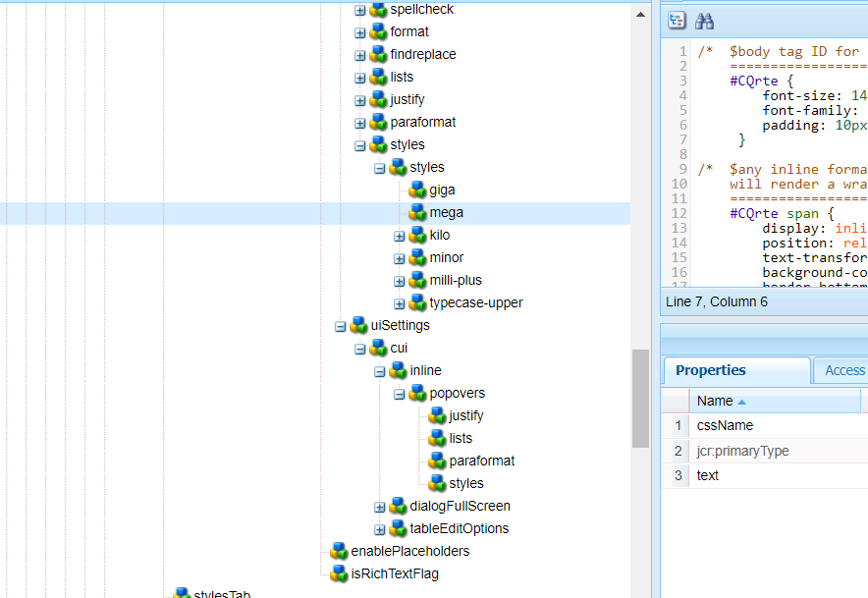Image resolution: width=868 pixels, height=598 pixels.
Task: Switch to the Access tab
Action: [843, 370]
